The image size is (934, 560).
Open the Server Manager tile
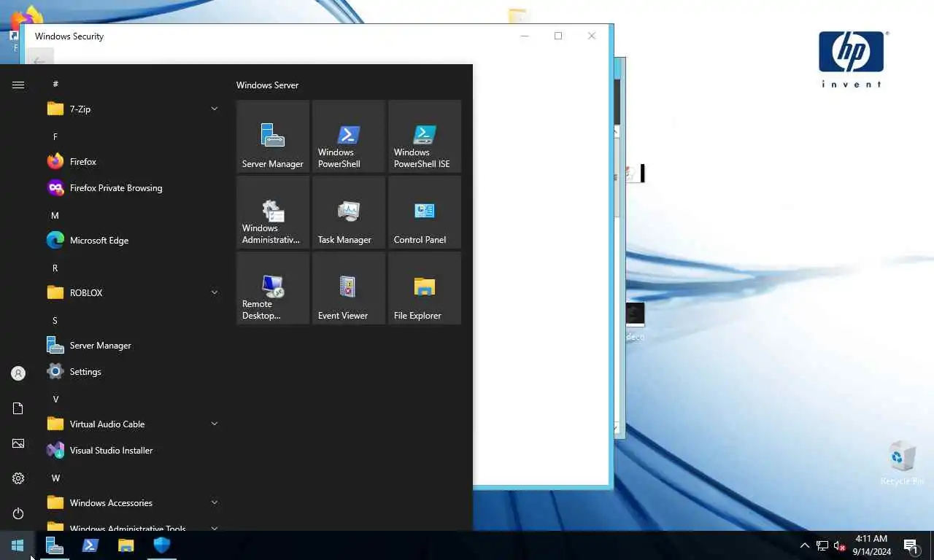click(273, 136)
